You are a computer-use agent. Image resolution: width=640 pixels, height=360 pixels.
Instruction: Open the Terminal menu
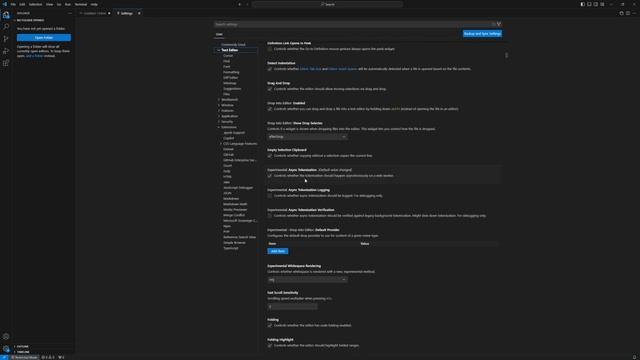[x=80, y=4]
